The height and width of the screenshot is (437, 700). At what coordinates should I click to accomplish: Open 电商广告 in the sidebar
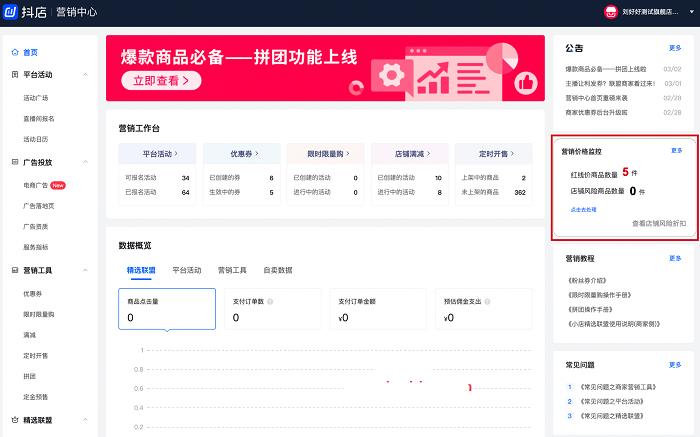pos(35,185)
